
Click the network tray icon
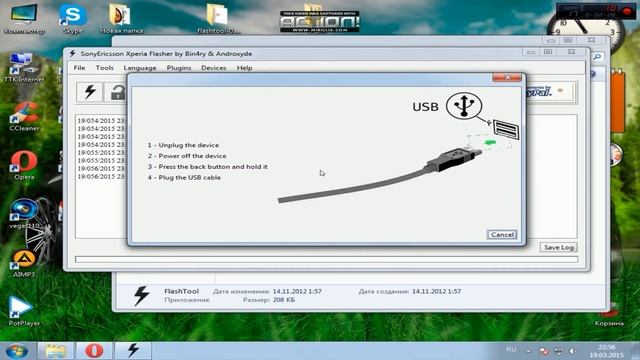point(558,351)
